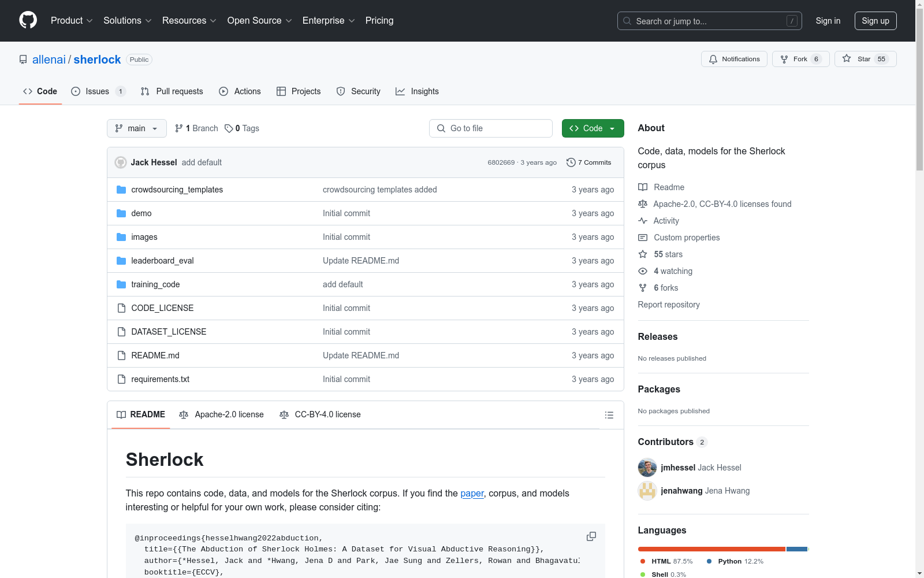The height and width of the screenshot is (578, 924).
Task: Open the 7 Commits history
Action: [588, 162]
